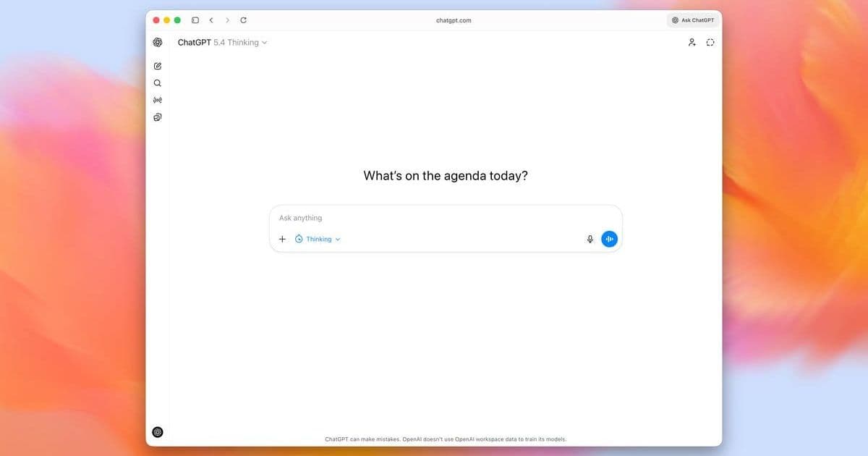Launch voice conversation with the blue waveform button
This screenshot has width=868, height=456.
coord(608,238)
